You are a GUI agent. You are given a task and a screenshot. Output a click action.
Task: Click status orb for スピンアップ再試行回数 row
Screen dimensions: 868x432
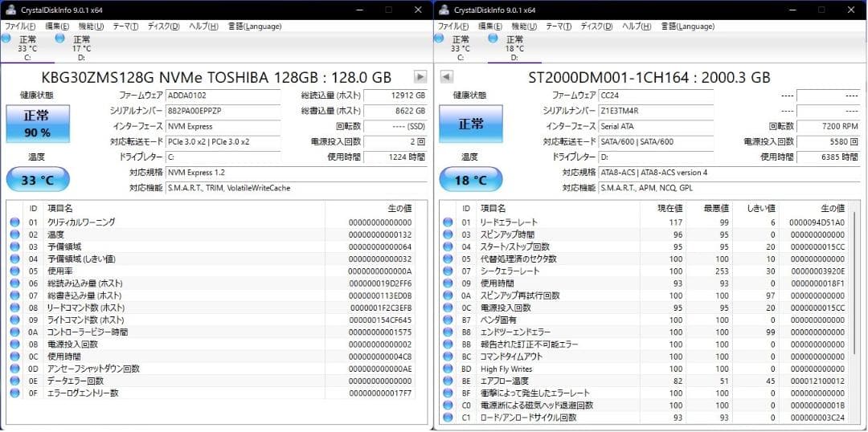(x=448, y=295)
